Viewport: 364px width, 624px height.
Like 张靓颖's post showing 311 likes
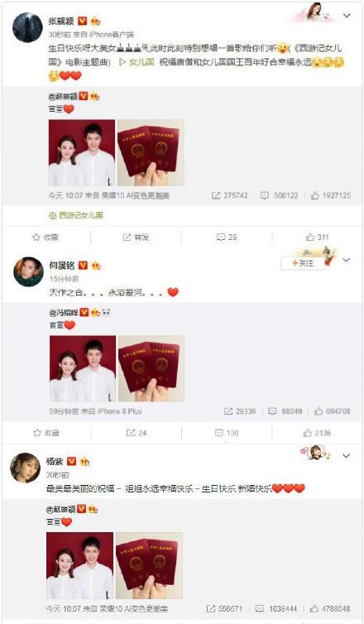click(x=318, y=238)
